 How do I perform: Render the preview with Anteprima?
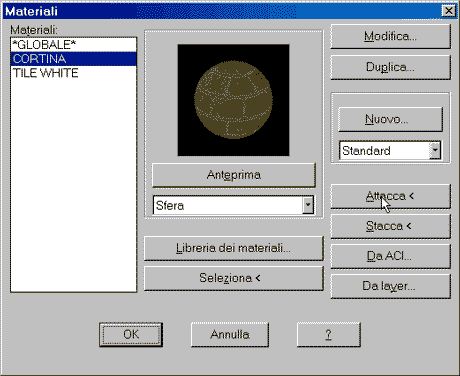[234, 175]
